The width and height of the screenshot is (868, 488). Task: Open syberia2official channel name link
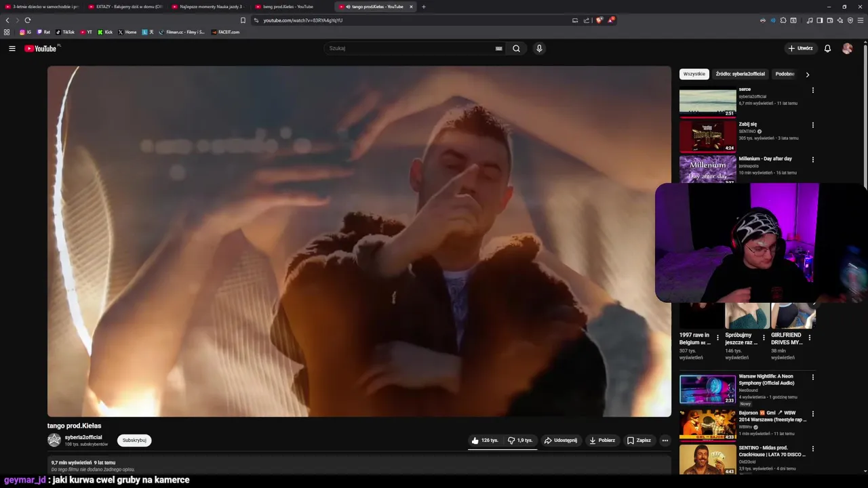click(x=83, y=437)
